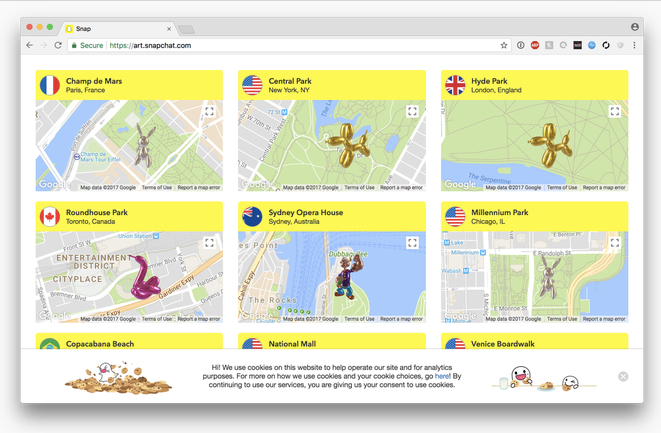Viewport: 661px width, 433px height.
Task: Open the Chrome profile avatar icon
Action: 635,27
